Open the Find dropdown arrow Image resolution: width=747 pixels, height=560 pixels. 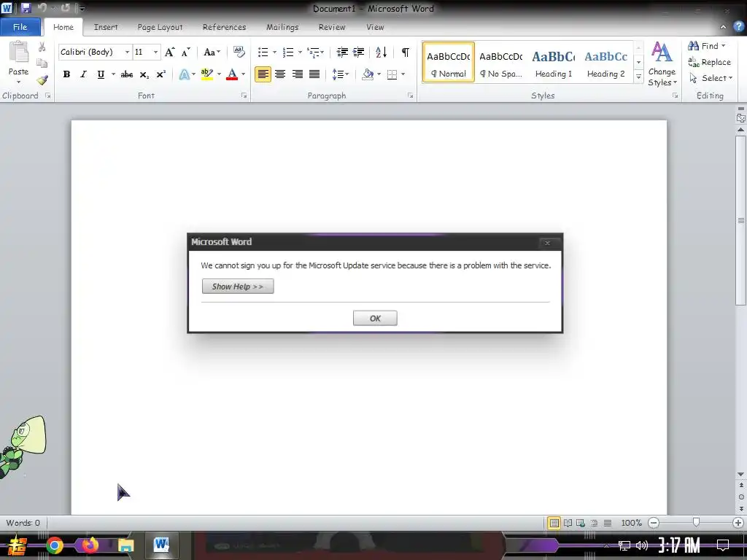(x=724, y=46)
